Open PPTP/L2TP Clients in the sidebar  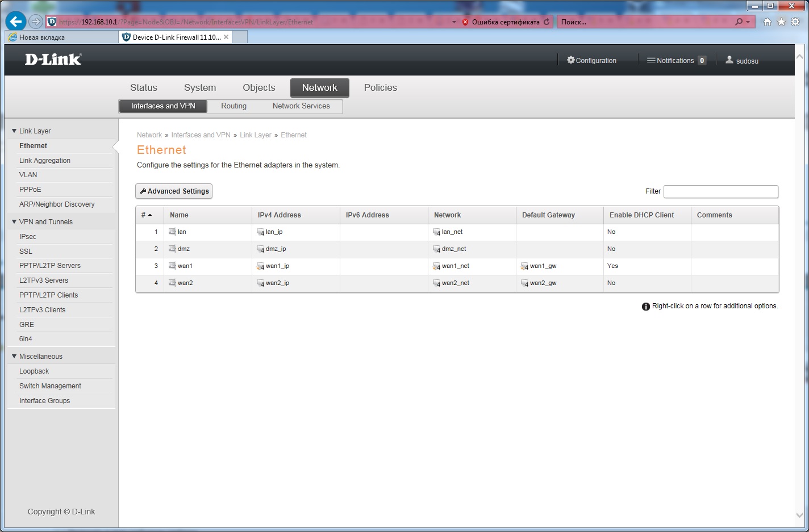pos(49,295)
